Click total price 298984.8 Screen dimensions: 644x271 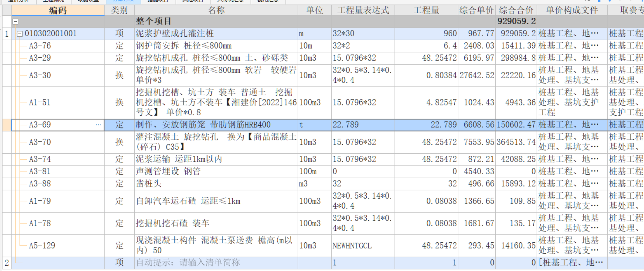[x=516, y=58]
